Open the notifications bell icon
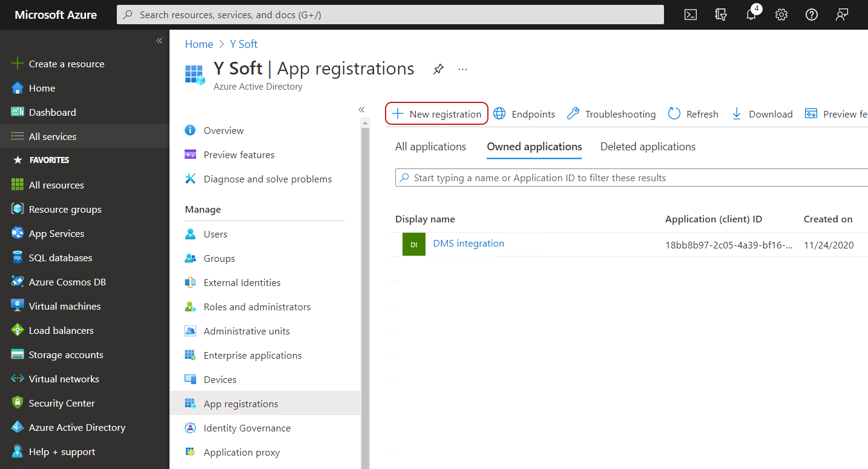The width and height of the screenshot is (868, 469). (x=751, y=15)
